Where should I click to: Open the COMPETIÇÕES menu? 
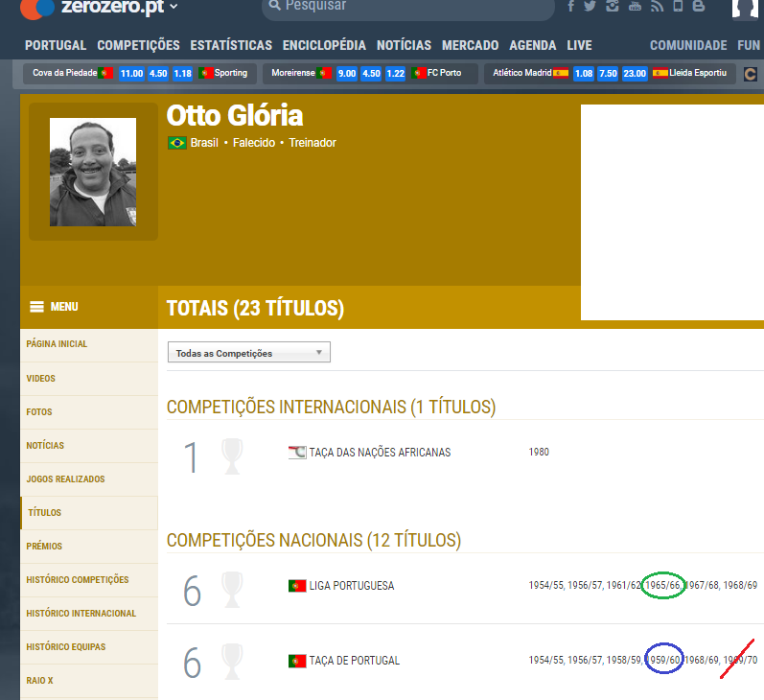[138, 45]
